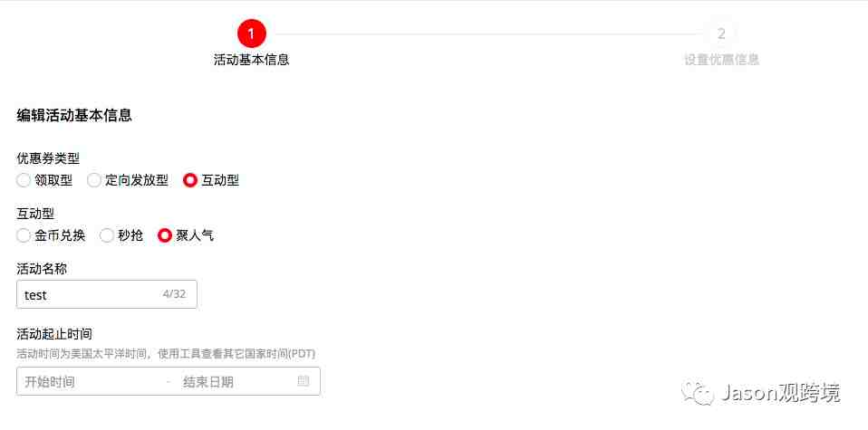Open the 结束日期 end date picker
Screen dimensions: 868x430
click(208, 382)
